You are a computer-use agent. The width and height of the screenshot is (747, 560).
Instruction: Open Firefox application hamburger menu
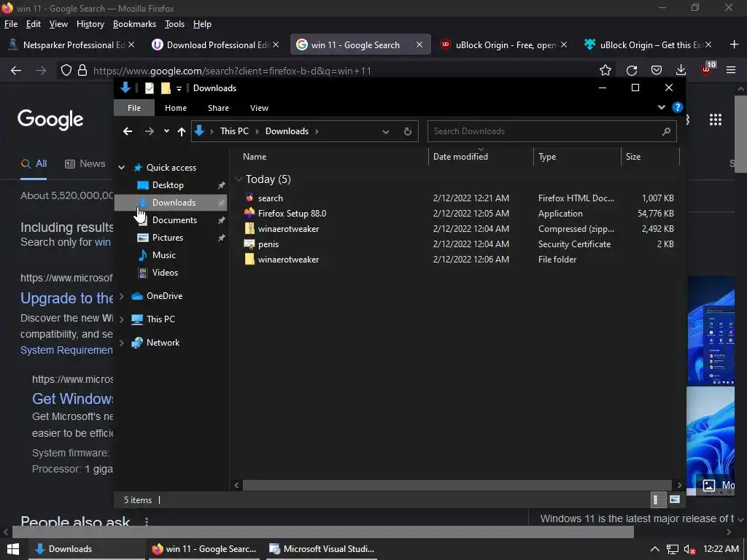click(x=731, y=71)
